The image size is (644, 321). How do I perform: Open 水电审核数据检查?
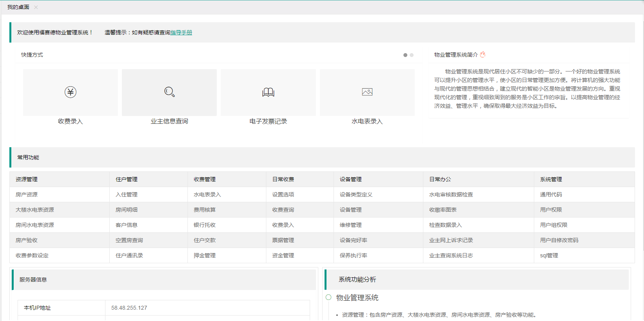coord(451,194)
